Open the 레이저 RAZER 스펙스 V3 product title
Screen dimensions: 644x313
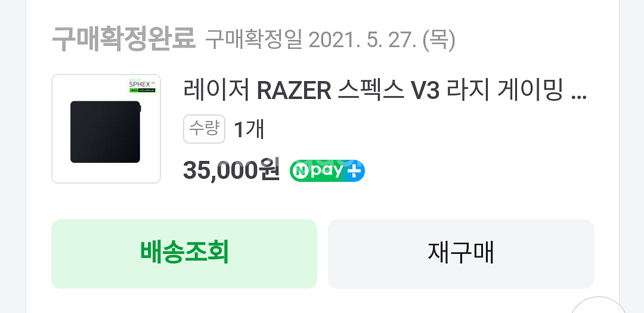(x=385, y=91)
